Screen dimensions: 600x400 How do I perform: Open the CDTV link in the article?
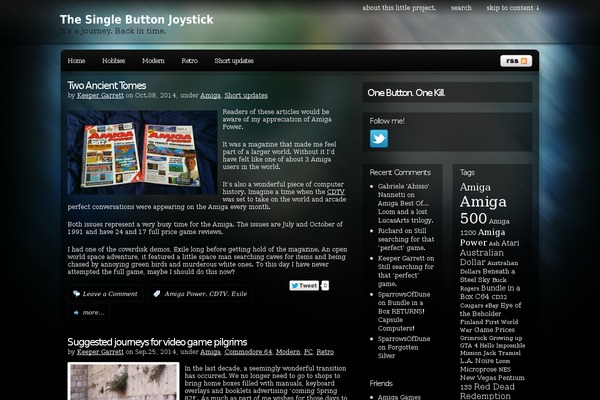point(336,192)
